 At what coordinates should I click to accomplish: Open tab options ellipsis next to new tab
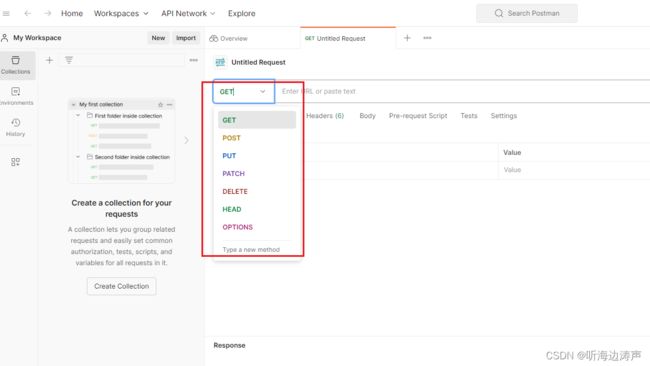(x=427, y=38)
